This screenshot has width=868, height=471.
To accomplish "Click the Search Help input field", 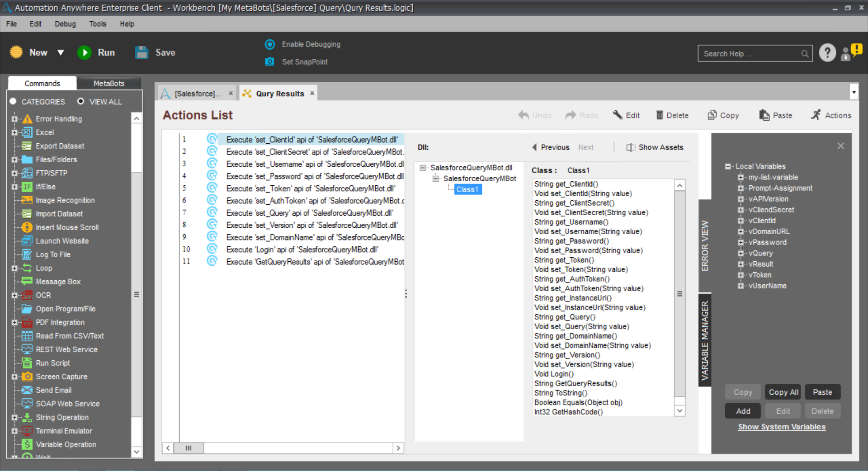I will click(x=750, y=54).
